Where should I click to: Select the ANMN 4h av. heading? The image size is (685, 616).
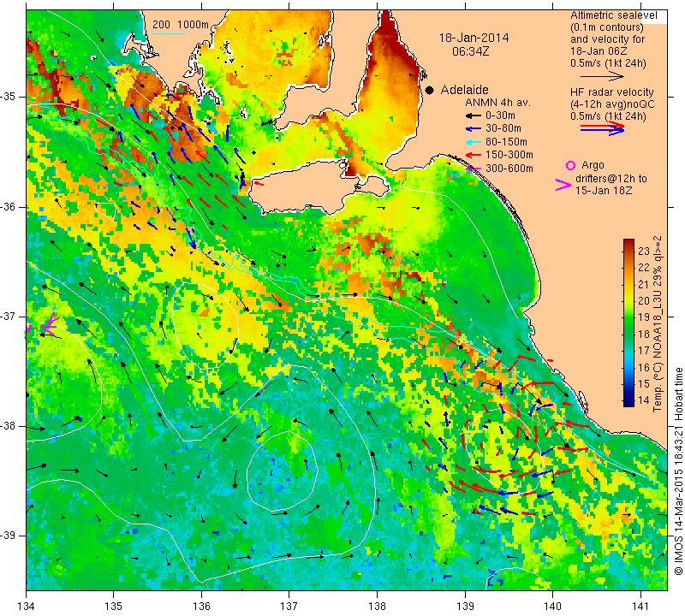pos(497,103)
